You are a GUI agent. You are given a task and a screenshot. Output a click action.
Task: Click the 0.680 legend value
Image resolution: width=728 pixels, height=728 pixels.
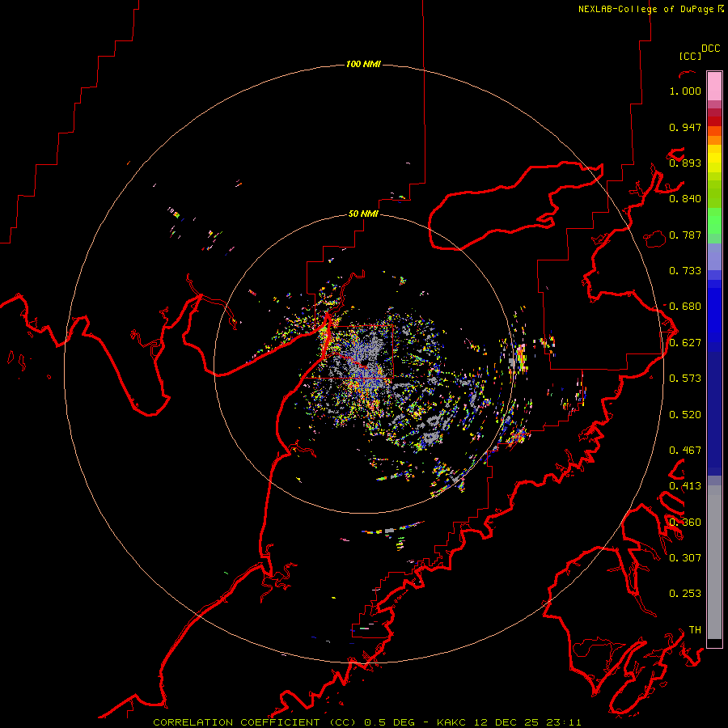pyautogui.click(x=685, y=307)
